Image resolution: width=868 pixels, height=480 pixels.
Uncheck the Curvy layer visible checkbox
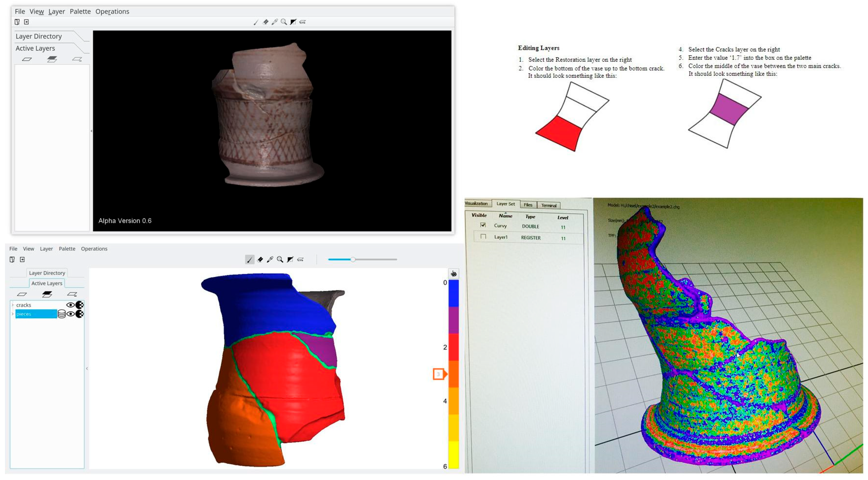(x=483, y=225)
